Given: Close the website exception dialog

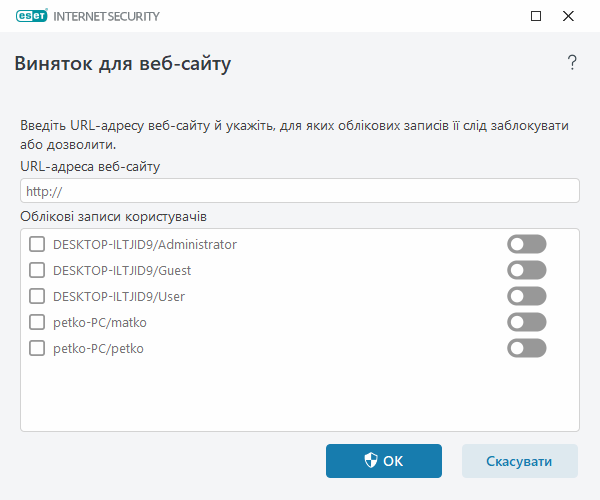Looking at the screenshot, I should 568,16.
